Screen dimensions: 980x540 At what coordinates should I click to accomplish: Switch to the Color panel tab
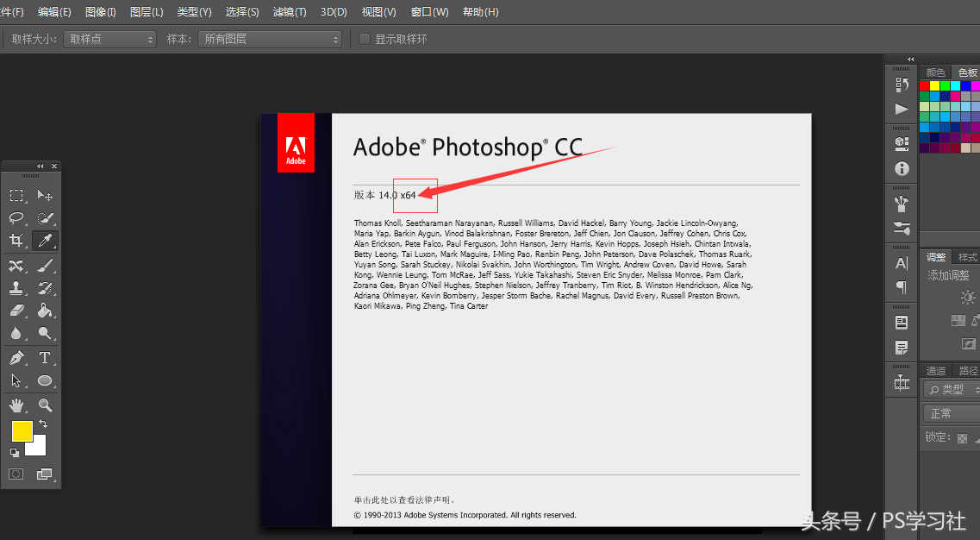click(x=936, y=72)
